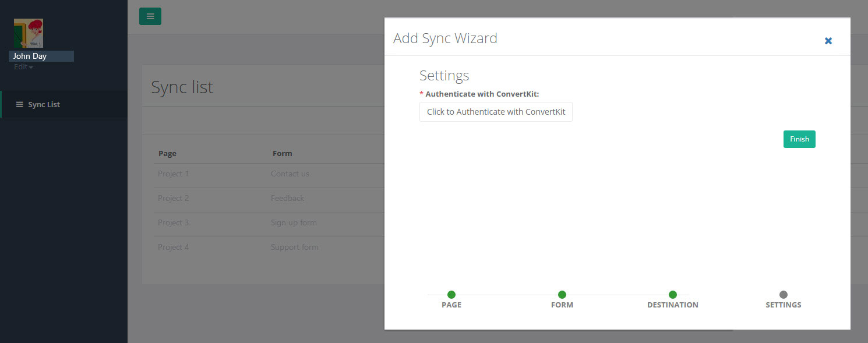Click the Sync List menu list icon

click(x=20, y=105)
